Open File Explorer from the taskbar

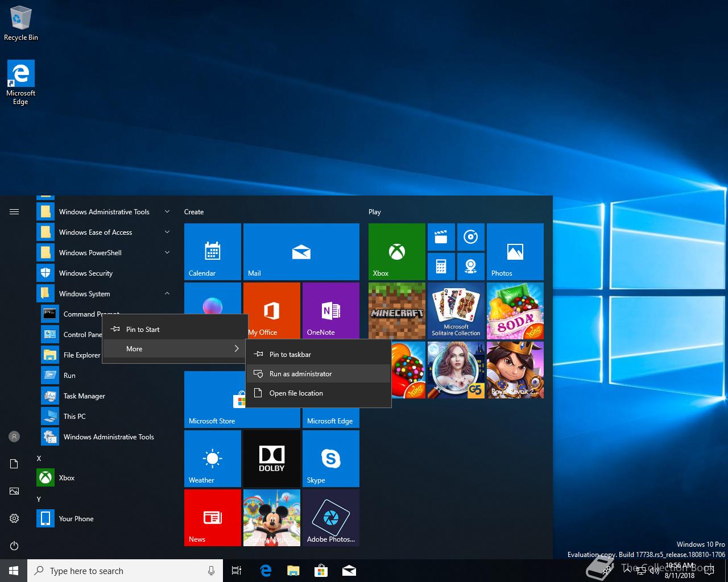coord(293,571)
